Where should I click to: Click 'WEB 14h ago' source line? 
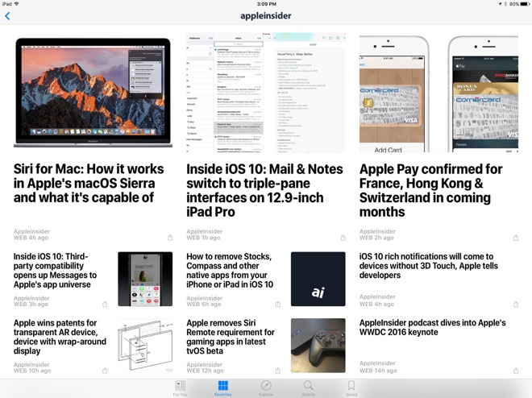pyautogui.click(x=378, y=371)
